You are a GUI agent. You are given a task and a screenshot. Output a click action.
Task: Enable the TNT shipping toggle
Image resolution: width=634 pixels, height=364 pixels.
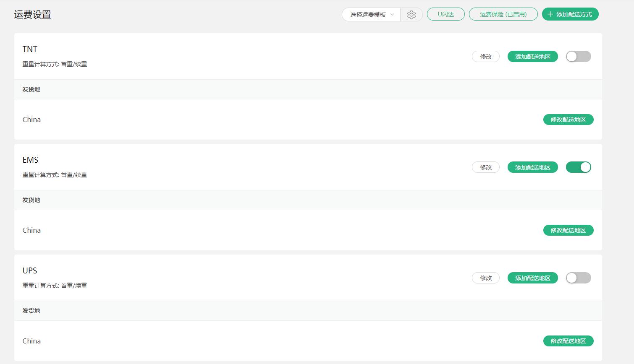(578, 57)
